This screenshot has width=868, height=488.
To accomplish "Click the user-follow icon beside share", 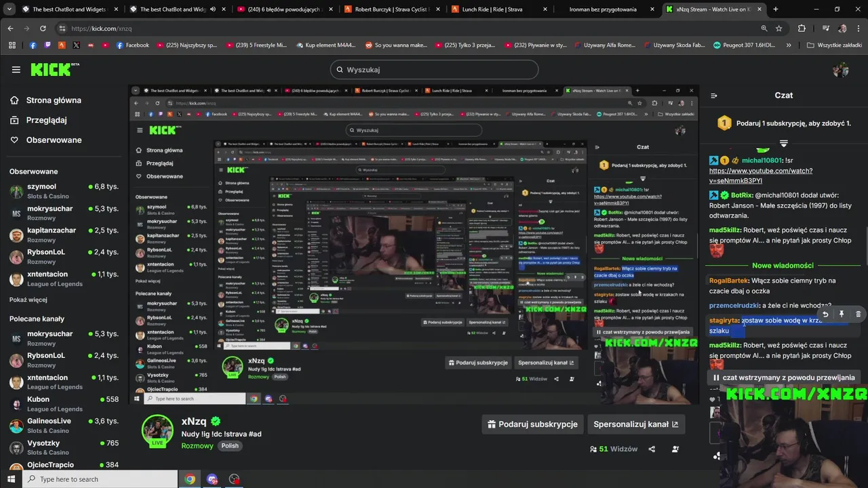I will pos(675,449).
